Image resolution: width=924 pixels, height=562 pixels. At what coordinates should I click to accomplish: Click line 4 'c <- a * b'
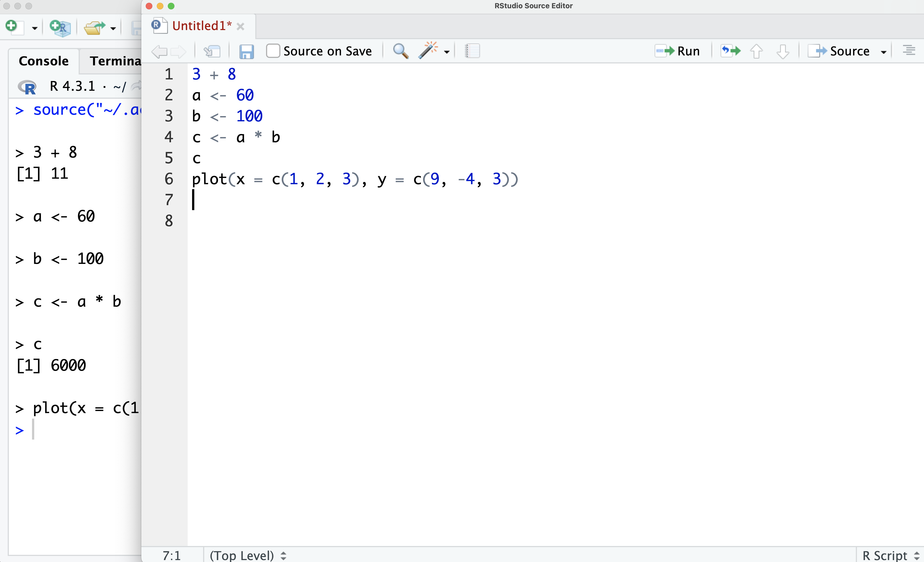point(236,137)
